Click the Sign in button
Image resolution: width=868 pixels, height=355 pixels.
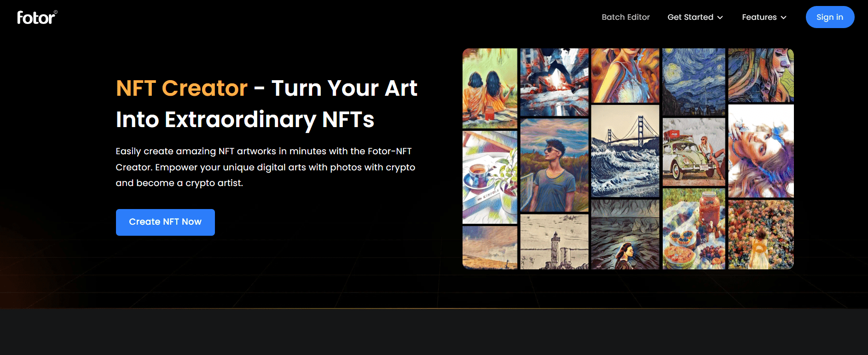tap(830, 17)
